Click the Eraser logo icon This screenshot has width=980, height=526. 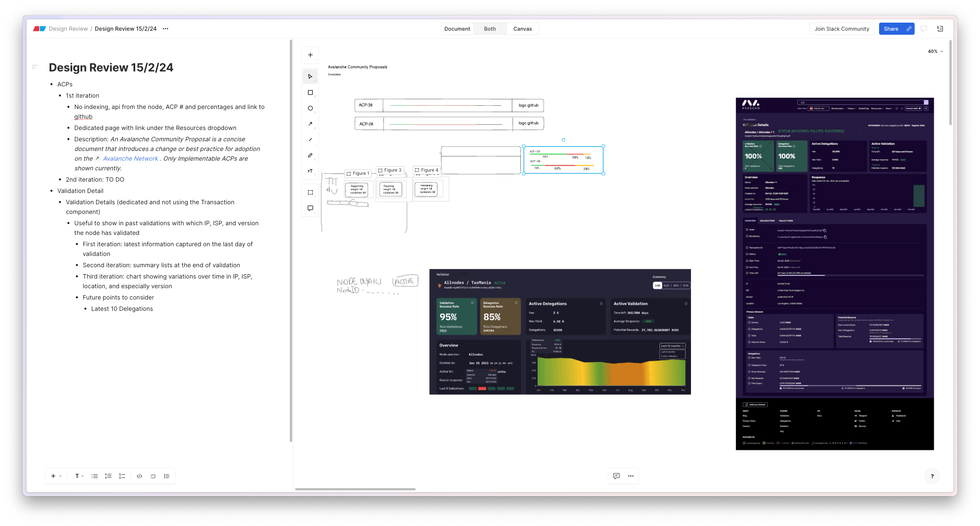click(x=40, y=29)
